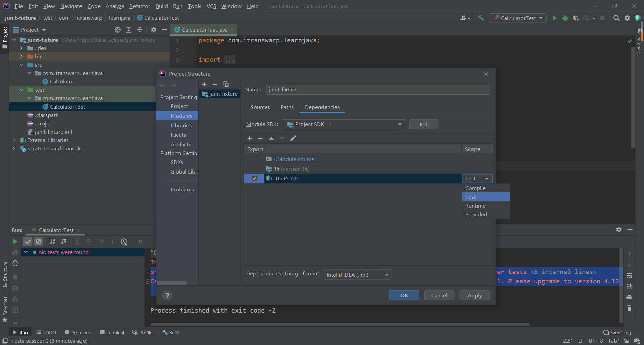Open the Build menu

[162, 6]
